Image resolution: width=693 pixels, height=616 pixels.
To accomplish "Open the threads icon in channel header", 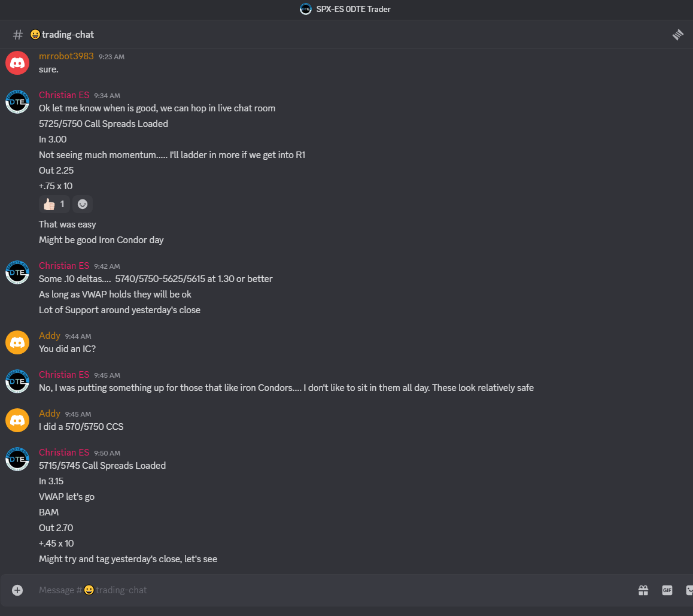I will pyautogui.click(x=677, y=35).
